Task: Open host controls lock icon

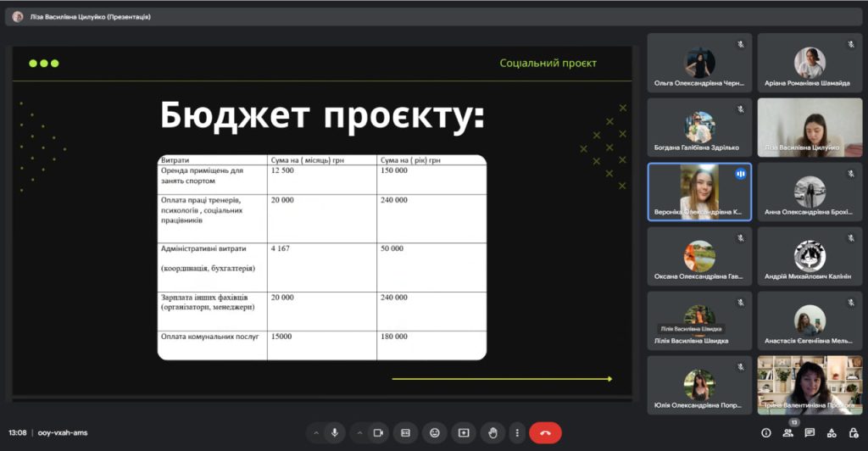Action: 852,432
